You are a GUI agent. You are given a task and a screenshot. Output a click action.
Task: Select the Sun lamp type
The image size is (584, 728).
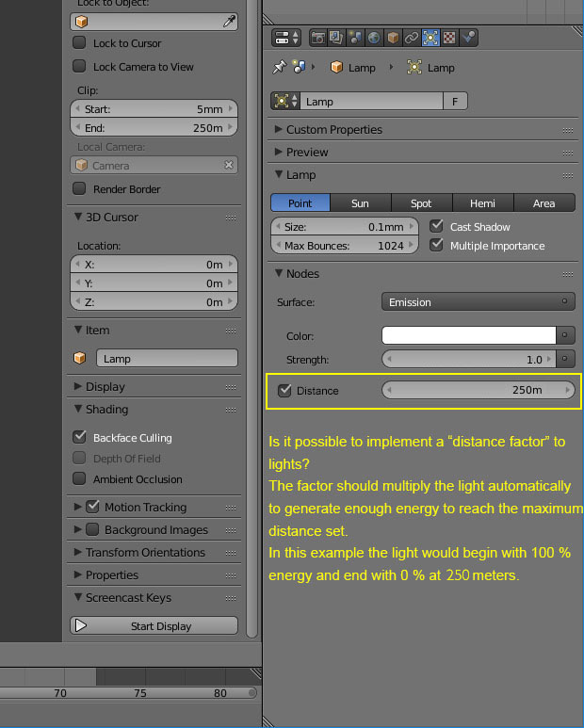click(x=360, y=202)
